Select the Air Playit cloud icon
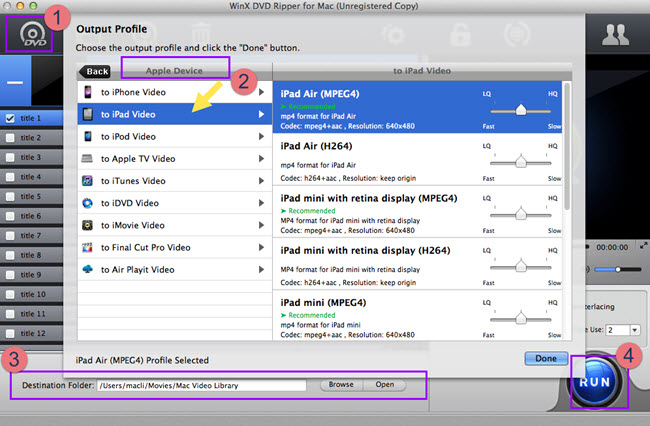 tap(87, 269)
